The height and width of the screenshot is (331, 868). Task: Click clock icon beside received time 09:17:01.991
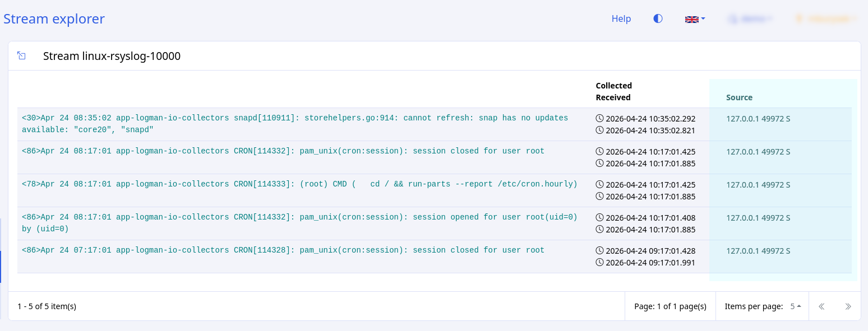click(599, 262)
